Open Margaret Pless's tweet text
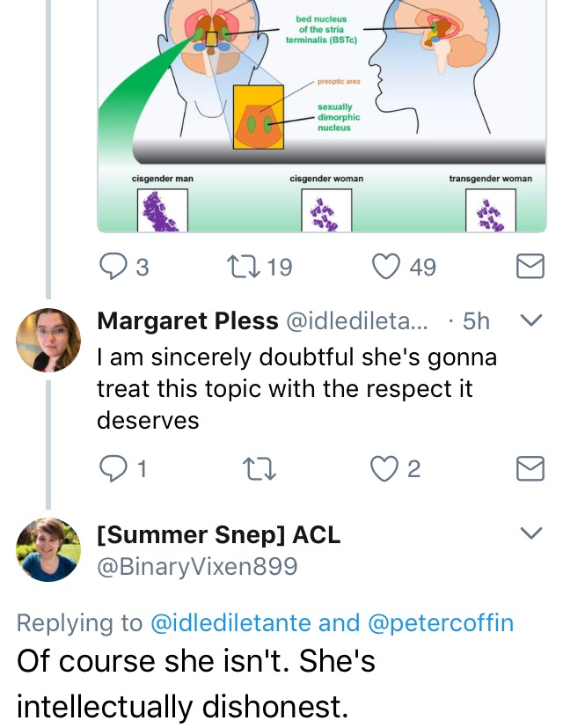This screenshot has height=728, width=563. click(x=297, y=388)
